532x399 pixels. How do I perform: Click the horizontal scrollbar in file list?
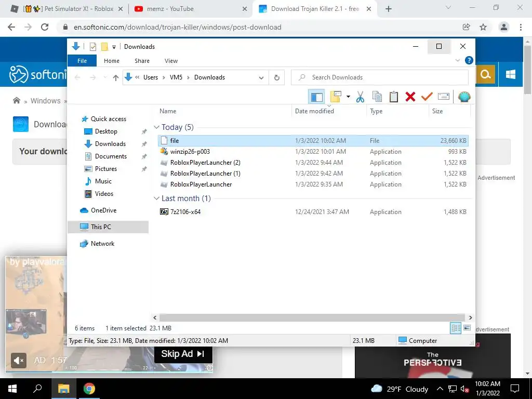click(312, 318)
